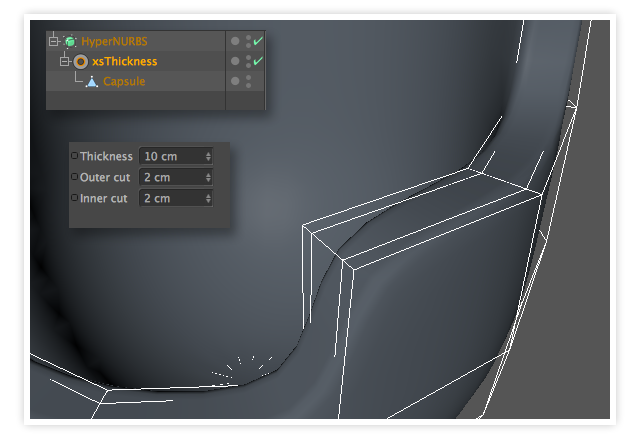Toggle Capsule layer dot
Viewport: 640px width, 447px height.
coord(235,81)
